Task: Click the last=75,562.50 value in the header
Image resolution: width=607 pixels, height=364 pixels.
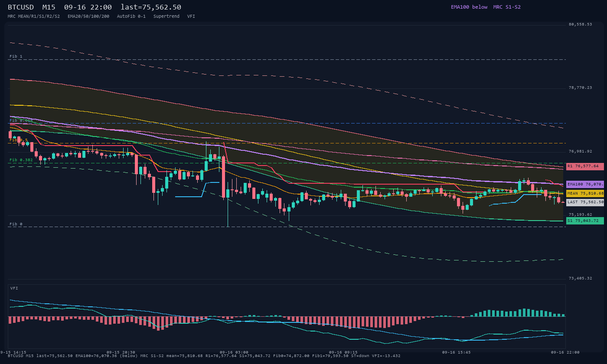Action: 151,7
